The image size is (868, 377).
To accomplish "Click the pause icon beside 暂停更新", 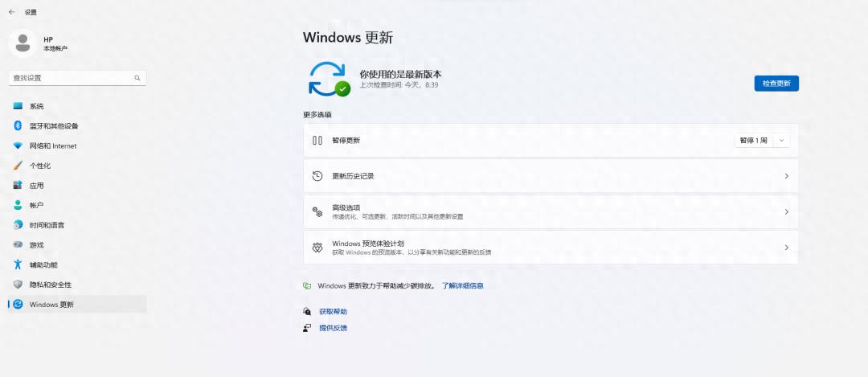I will (x=317, y=141).
